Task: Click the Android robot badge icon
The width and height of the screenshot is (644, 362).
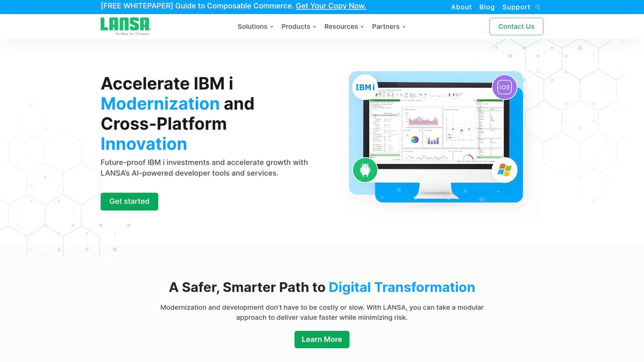Action: (x=365, y=171)
